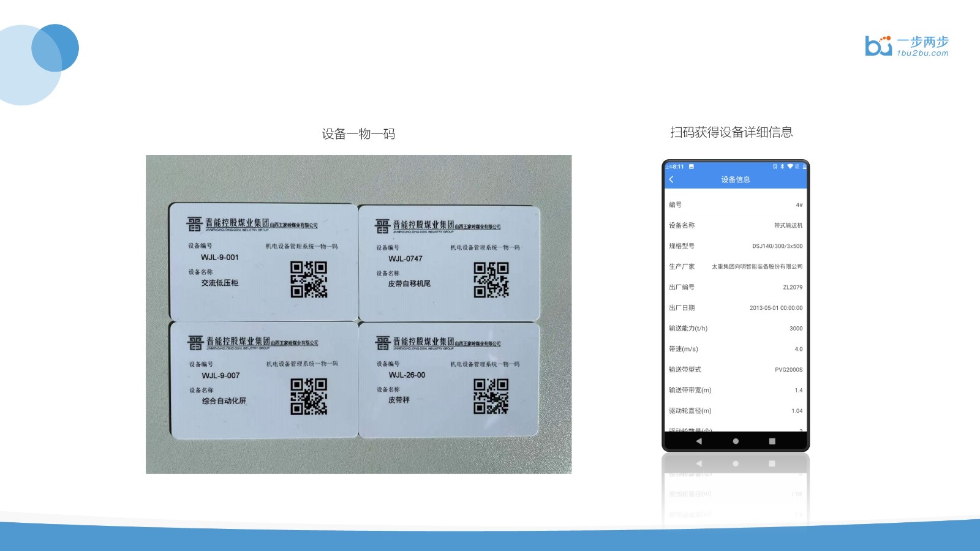Select the 编号 row label
This screenshot has width=980, height=551.
tap(675, 205)
